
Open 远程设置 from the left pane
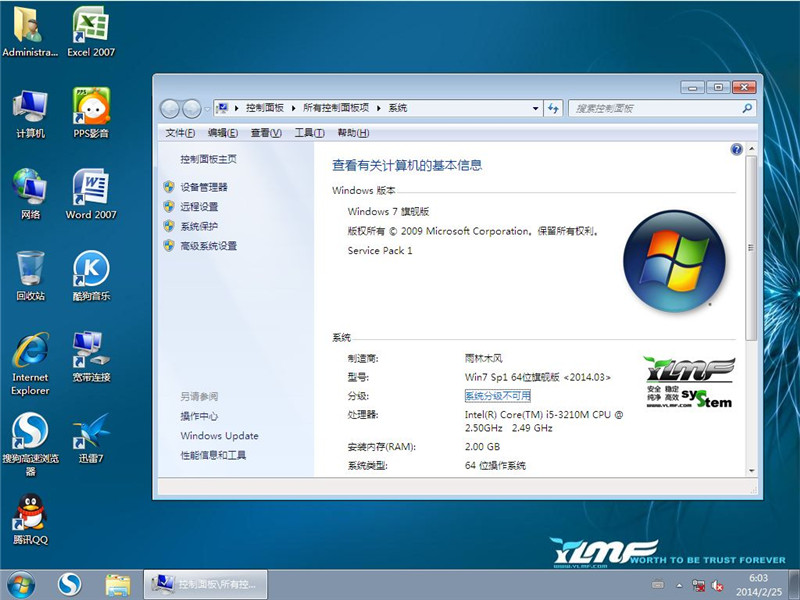coord(199,207)
